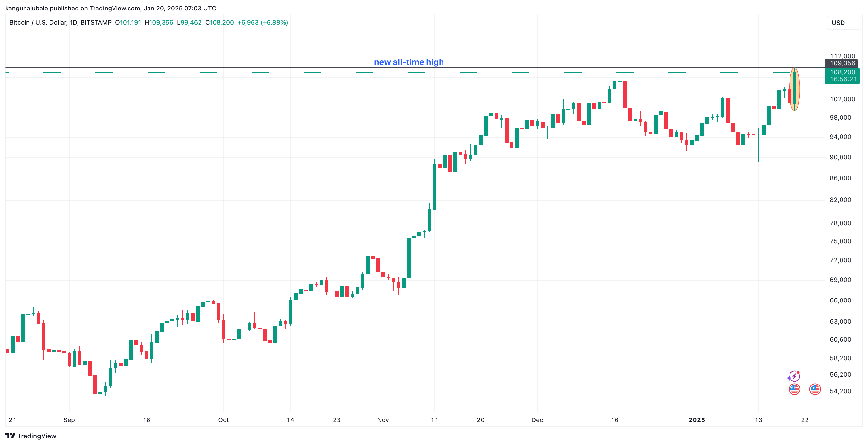Click the TradingView logo icon

10,436
